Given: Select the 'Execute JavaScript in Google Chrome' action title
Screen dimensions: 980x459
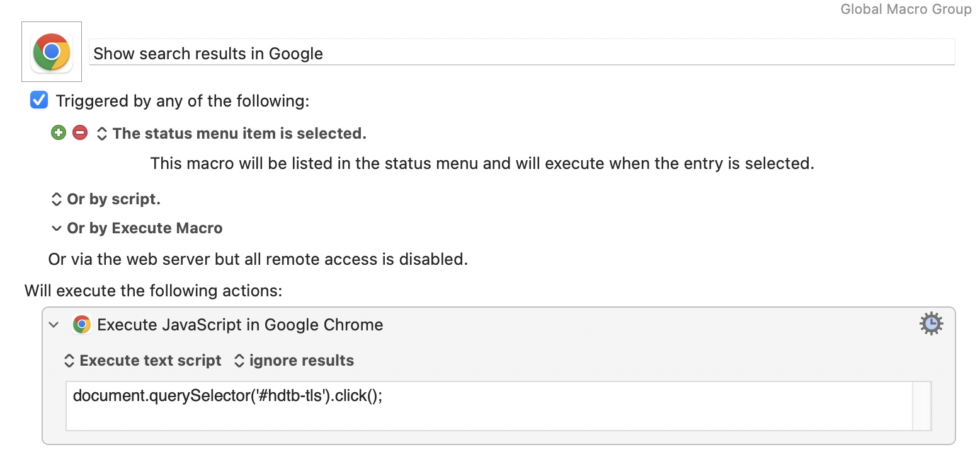Looking at the screenshot, I should tap(240, 325).
